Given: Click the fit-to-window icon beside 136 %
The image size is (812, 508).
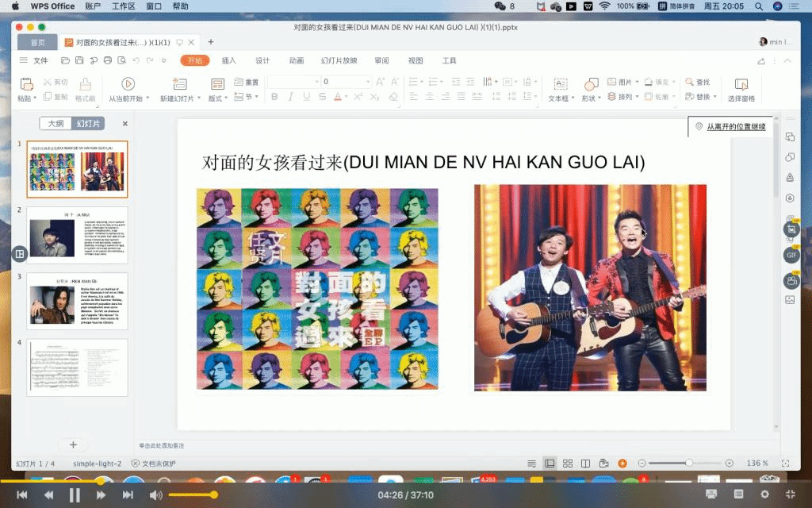Looking at the screenshot, I should coord(786,464).
